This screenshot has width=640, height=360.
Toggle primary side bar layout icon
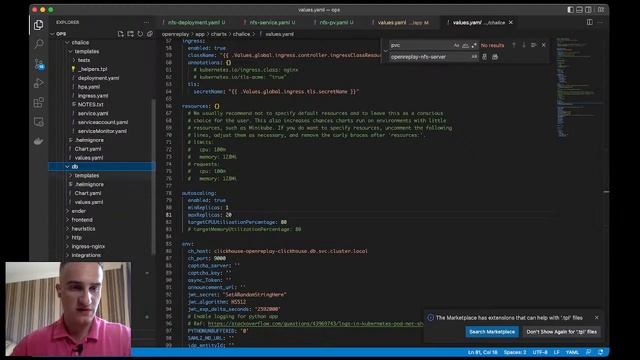[x=571, y=10]
